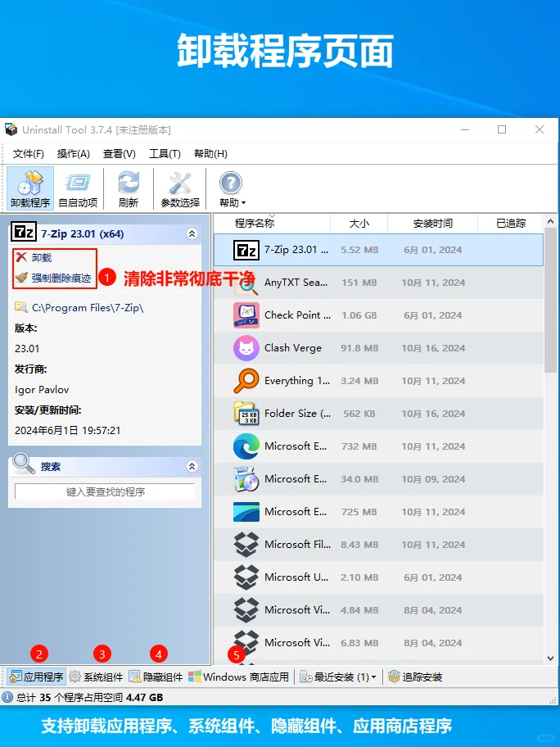Click Microsoft Vi... icon sized 4.84 MB
560x747 pixels.
coord(246,610)
